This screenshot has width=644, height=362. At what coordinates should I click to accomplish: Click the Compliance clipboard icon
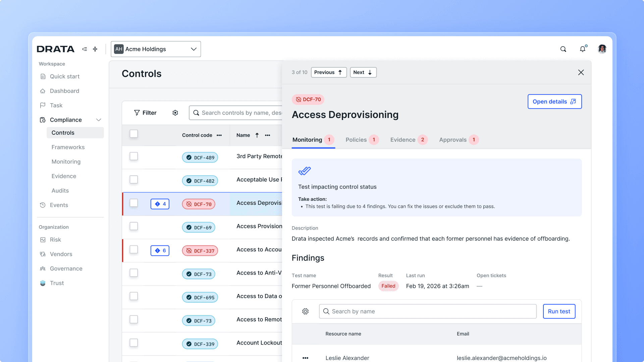[43, 120]
